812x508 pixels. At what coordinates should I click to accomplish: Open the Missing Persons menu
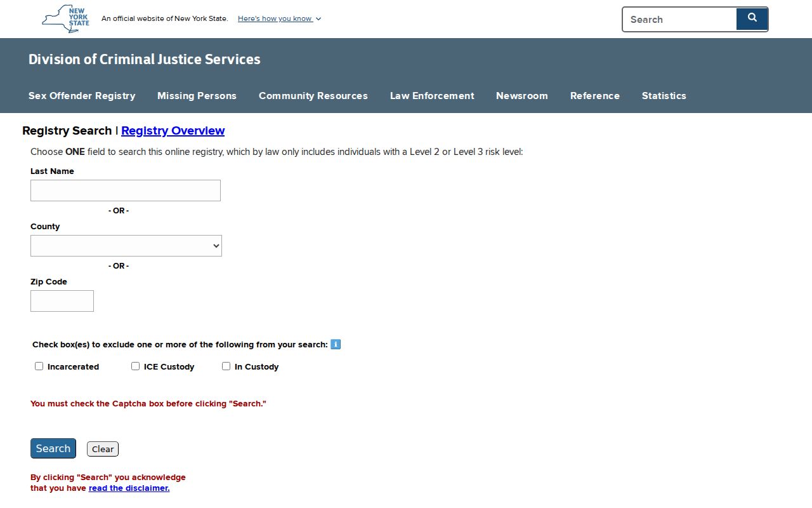pos(197,96)
